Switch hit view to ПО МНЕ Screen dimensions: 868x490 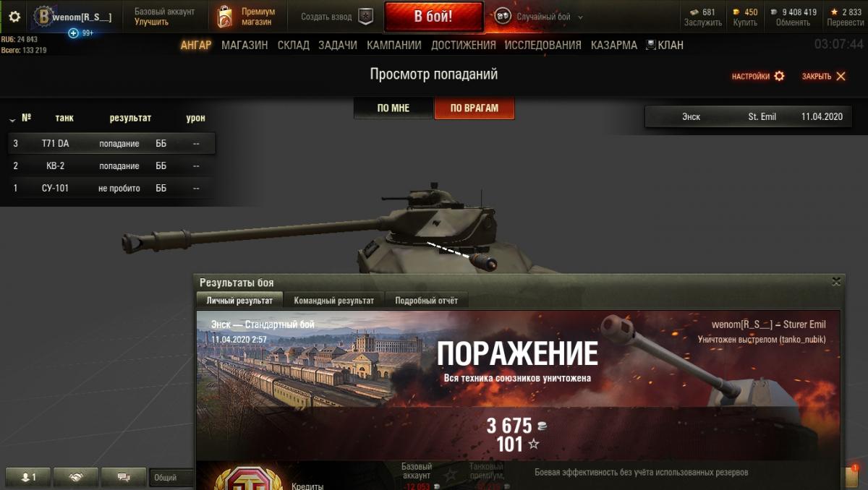393,108
